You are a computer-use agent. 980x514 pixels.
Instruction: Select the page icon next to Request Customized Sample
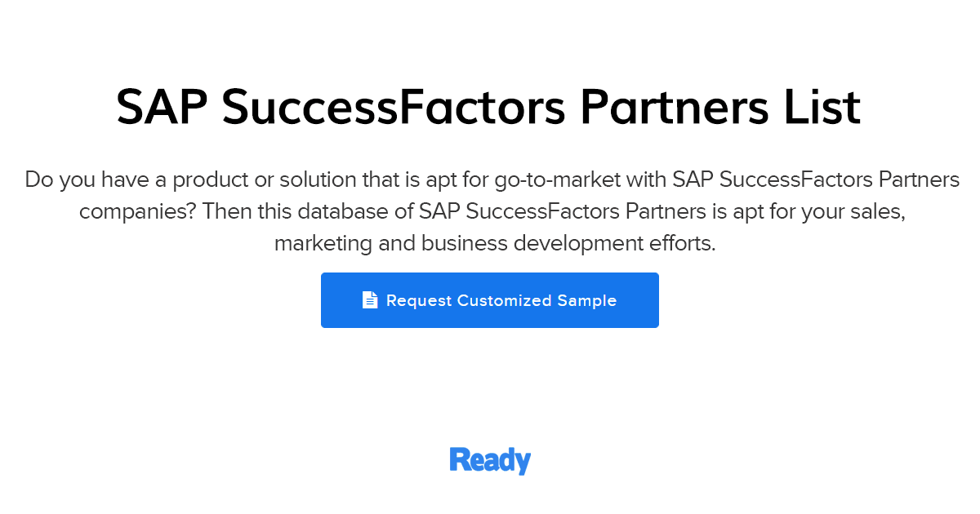tap(370, 299)
